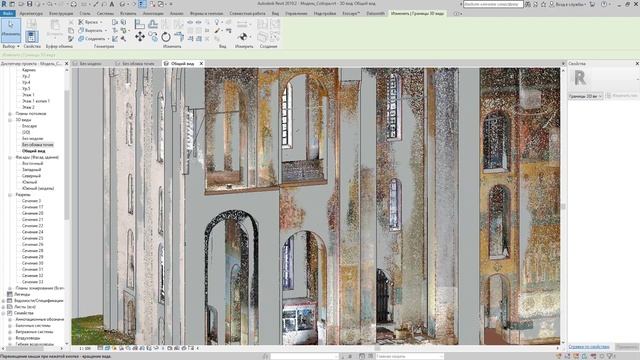Click the search field in the title bar

tap(493, 4)
